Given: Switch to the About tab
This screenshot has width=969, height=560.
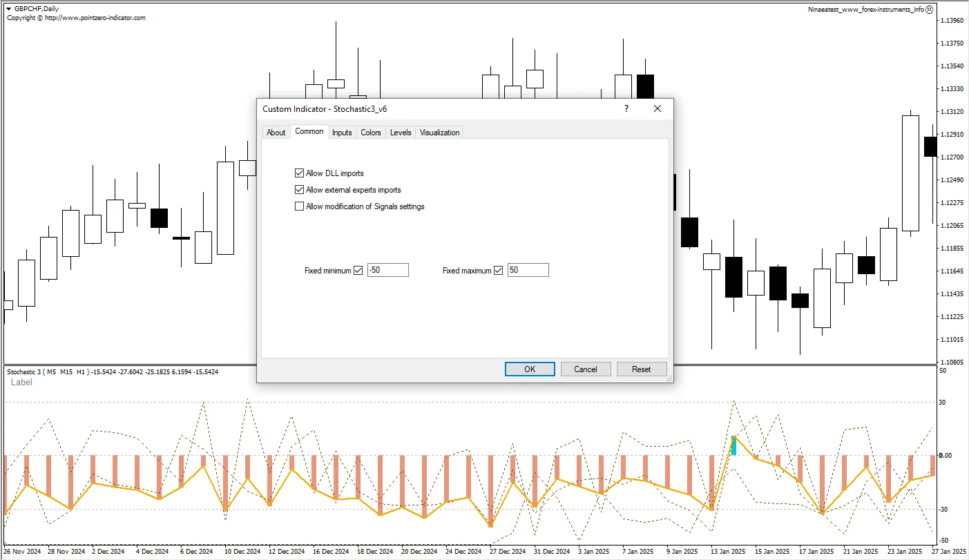Looking at the screenshot, I should (276, 133).
